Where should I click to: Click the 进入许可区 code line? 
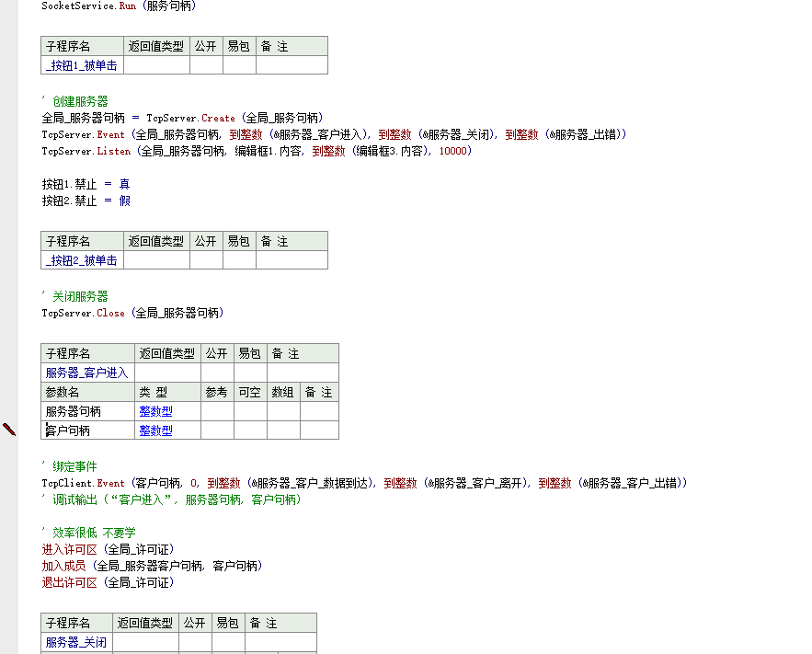click(x=108, y=549)
